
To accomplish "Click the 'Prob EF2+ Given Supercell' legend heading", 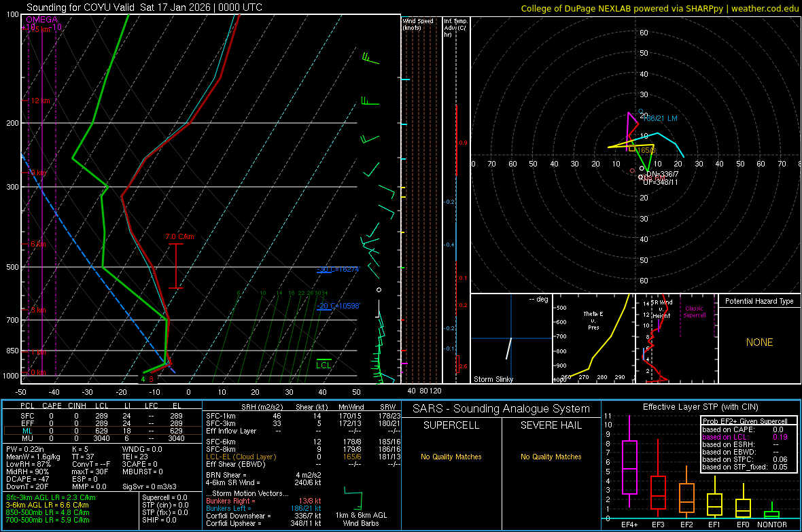I will 745,421.
